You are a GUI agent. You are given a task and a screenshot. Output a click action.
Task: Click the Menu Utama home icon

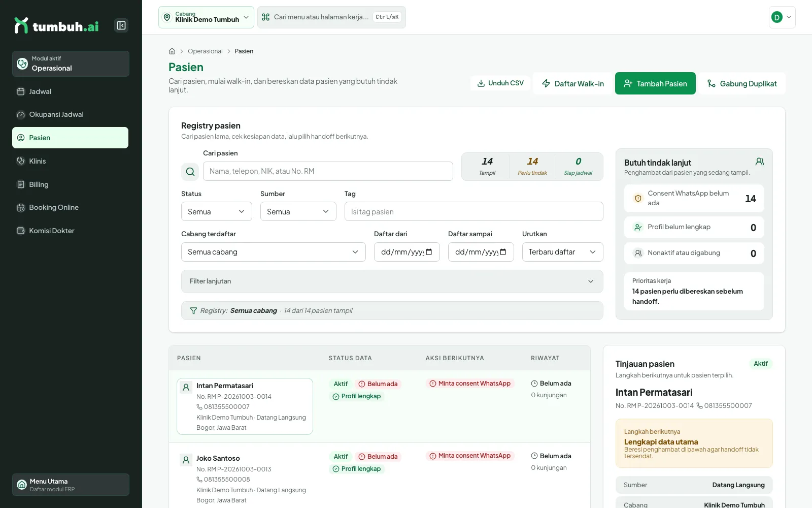tap(22, 485)
